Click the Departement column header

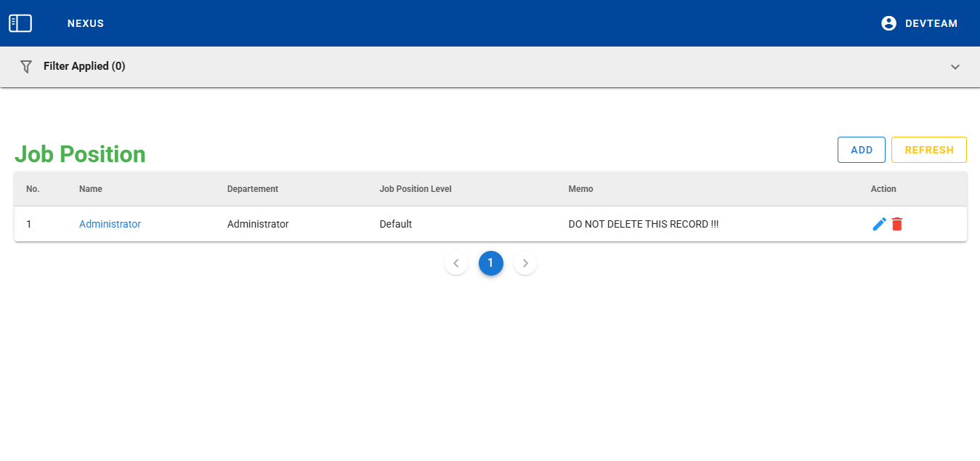click(253, 189)
